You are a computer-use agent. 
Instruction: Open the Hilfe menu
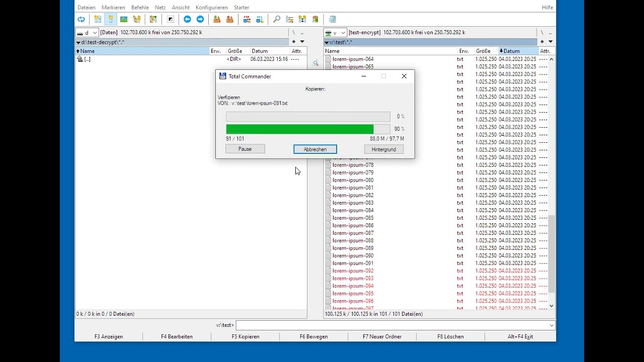click(547, 8)
